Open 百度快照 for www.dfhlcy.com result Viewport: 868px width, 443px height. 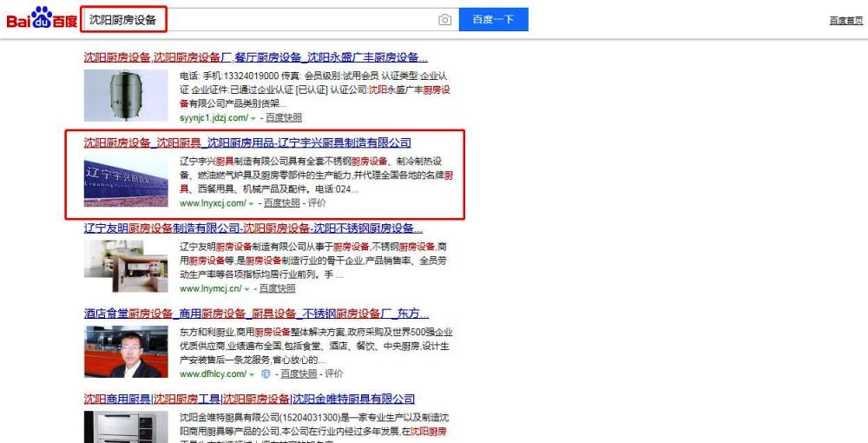299,374
